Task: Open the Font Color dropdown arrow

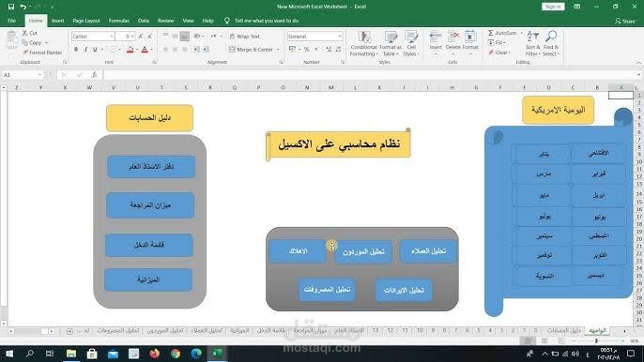Action: coord(151,50)
